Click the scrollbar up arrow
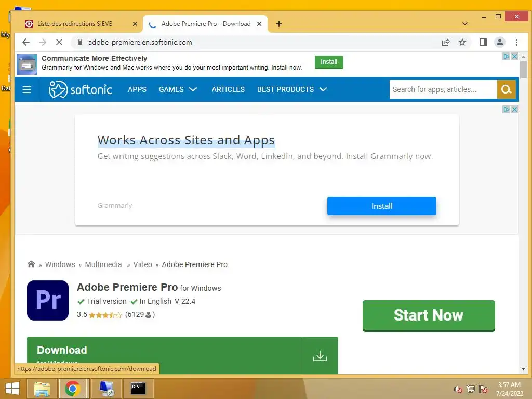The width and height of the screenshot is (532, 399). [524, 57]
